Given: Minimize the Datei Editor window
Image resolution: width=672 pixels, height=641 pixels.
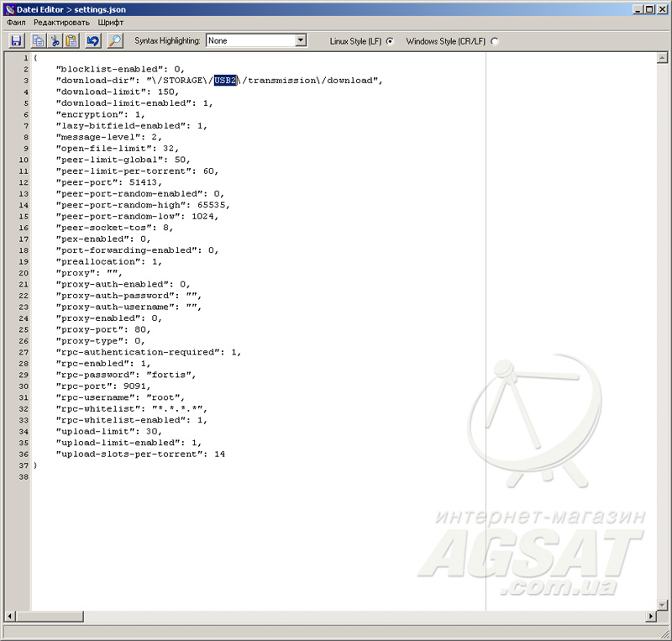Looking at the screenshot, I should [638, 9].
